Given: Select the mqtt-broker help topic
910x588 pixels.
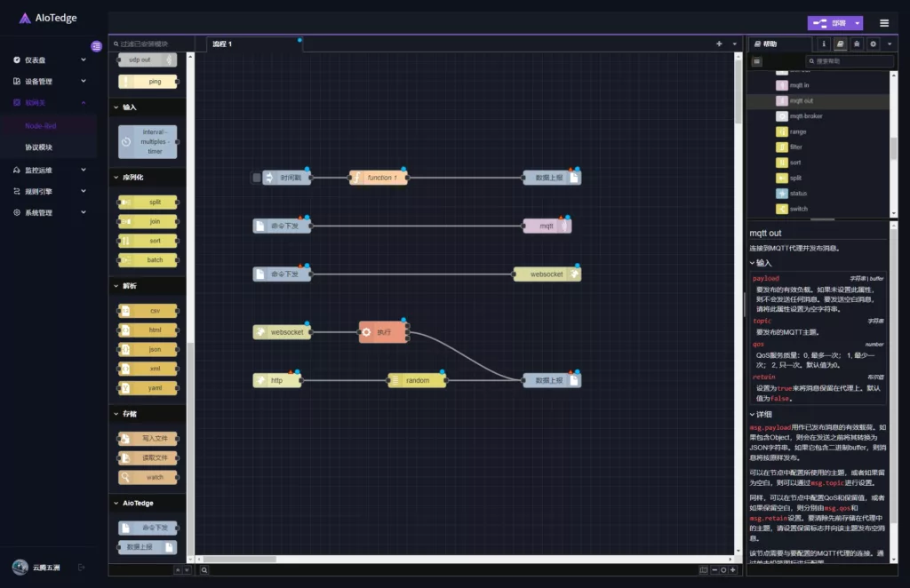Looking at the screenshot, I should pos(805,116).
